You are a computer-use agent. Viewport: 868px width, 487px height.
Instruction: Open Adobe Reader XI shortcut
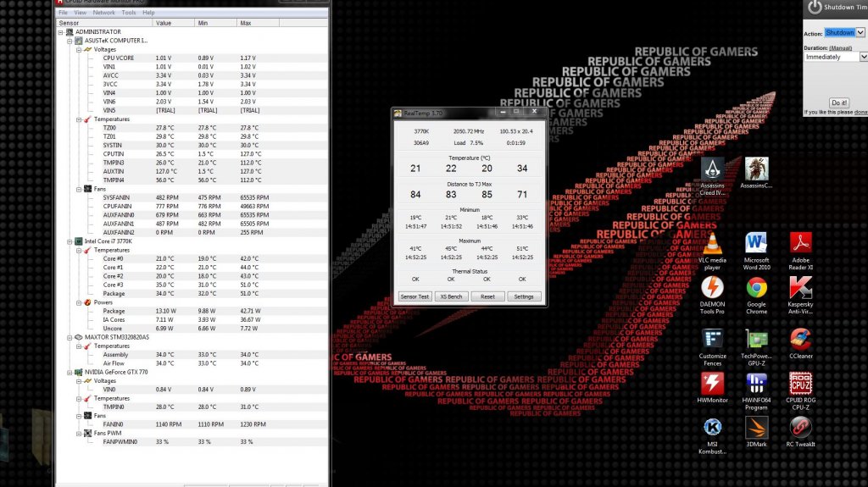[x=800, y=252]
